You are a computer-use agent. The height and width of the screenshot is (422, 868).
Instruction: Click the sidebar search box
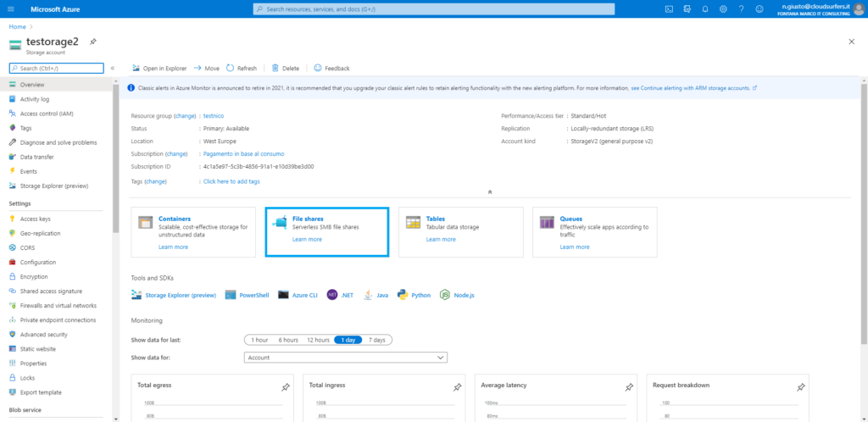point(57,68)
